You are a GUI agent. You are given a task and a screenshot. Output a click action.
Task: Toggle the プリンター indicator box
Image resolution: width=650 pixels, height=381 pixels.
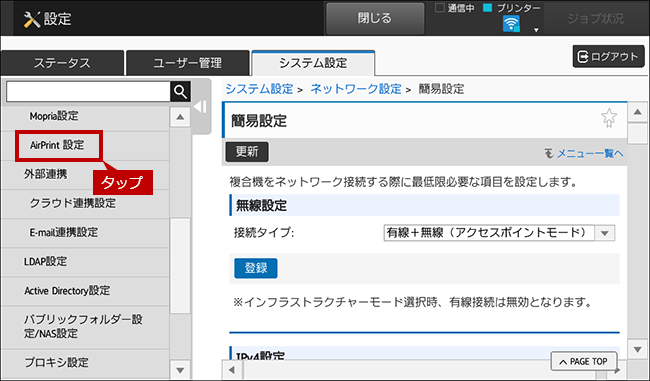(x=488, y=7)
